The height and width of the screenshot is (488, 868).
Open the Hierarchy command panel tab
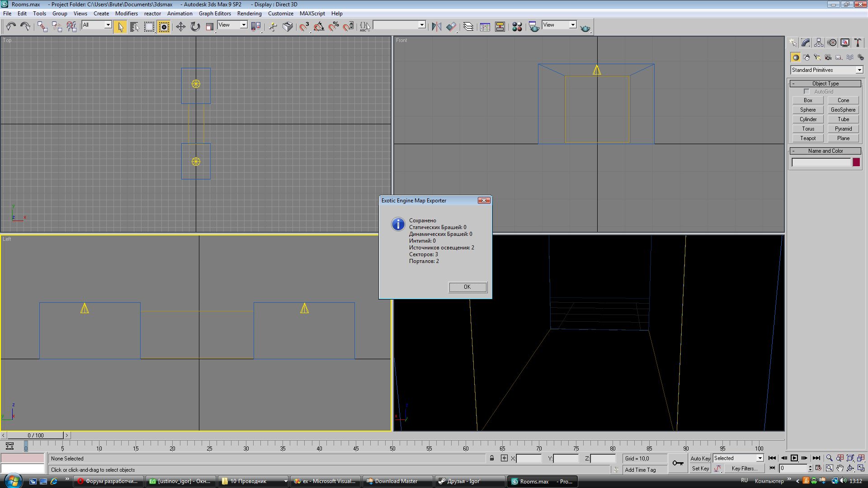819,42
